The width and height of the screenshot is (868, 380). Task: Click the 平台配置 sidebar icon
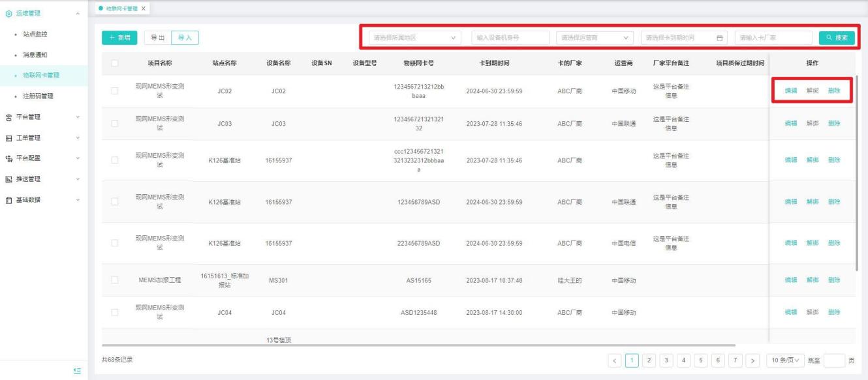tap(7, 158)
